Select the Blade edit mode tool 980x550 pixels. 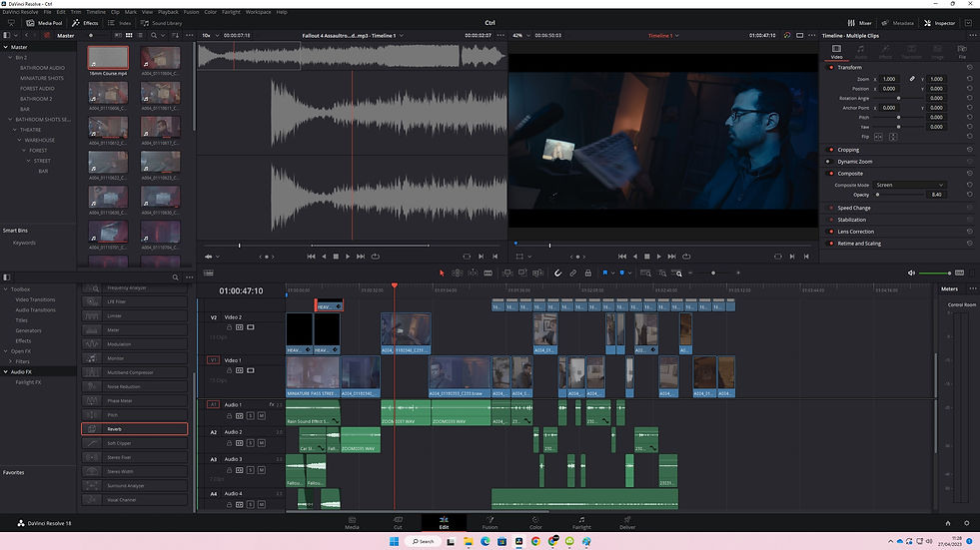(x=488, y=273)
